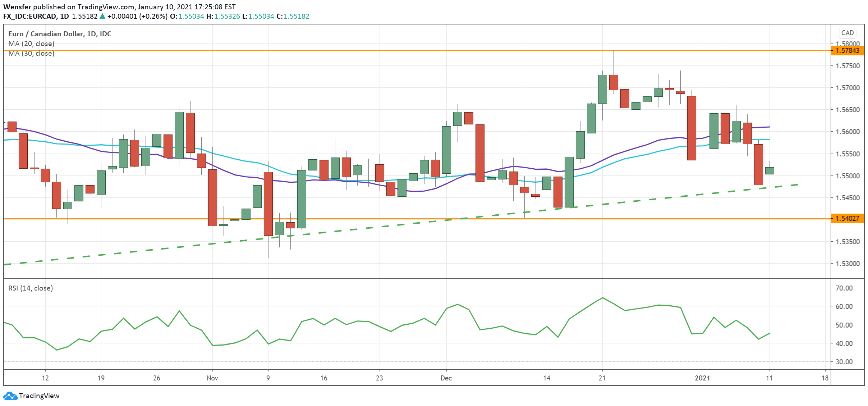Click the TradingView text at the bottom left
Image resolution: width=868 pixels, height=406 pixels.
[39, 396]
